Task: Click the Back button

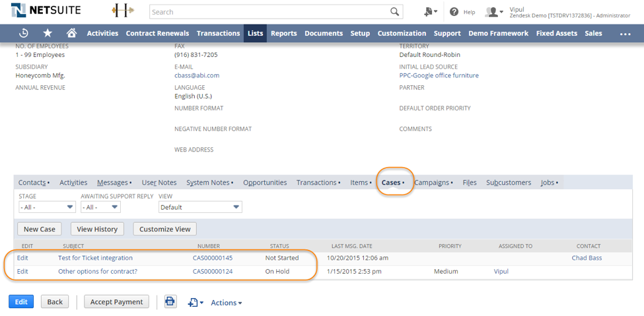Action: 55,301
